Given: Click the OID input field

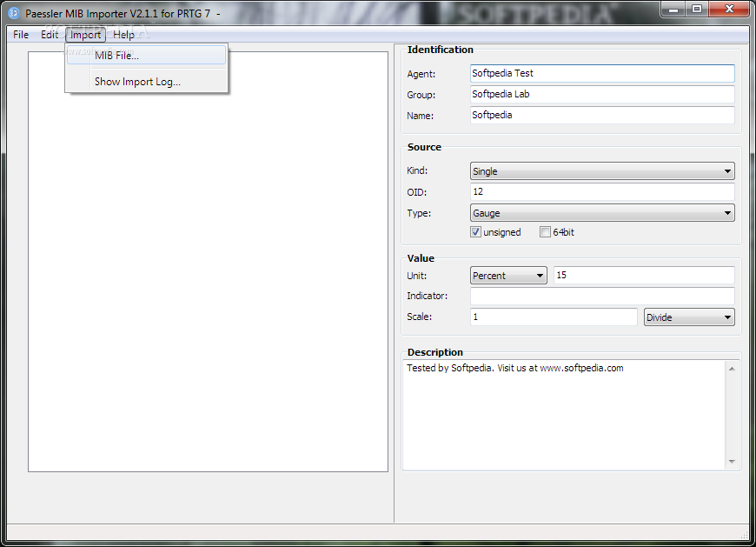Looking at the screenshot, I should tap(602, 191).
